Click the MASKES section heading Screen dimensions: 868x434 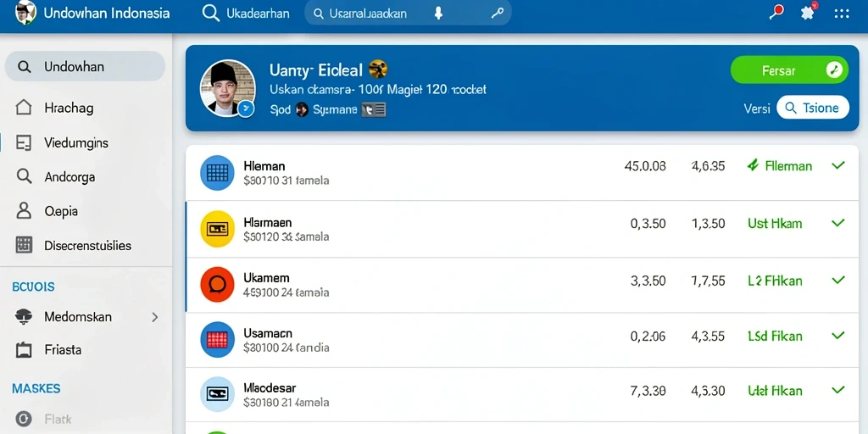tap(36, 388)
